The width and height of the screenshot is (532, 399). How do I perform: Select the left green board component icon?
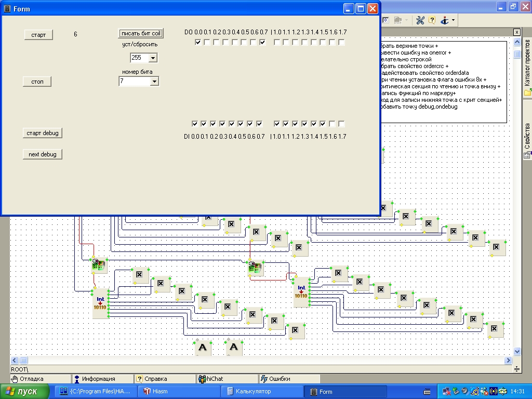[99, 265]
